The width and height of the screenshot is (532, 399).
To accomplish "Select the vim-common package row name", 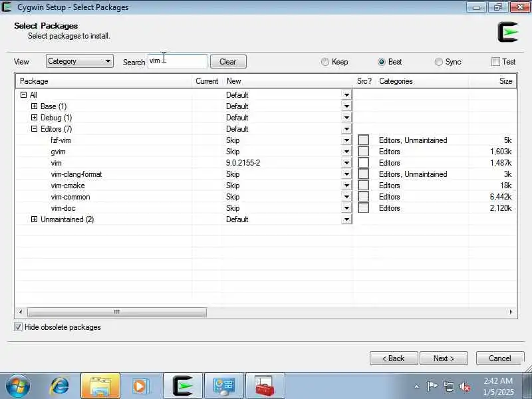I will click(70, 197).
